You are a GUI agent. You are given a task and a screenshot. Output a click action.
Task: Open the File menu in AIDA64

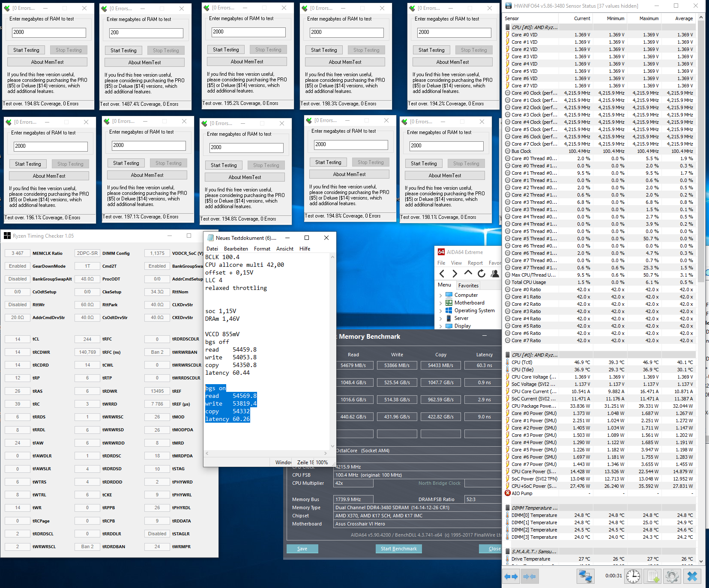pyautogui.click(x=441, y=263)
